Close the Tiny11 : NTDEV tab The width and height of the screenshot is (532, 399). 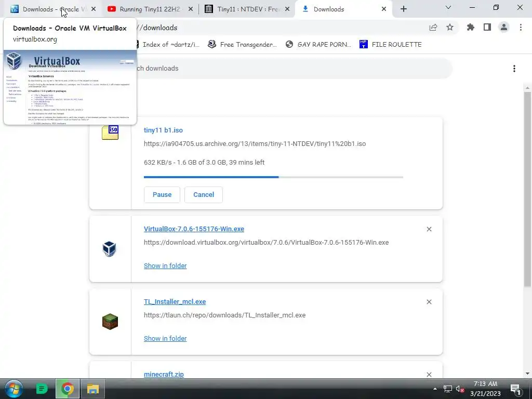287,9
